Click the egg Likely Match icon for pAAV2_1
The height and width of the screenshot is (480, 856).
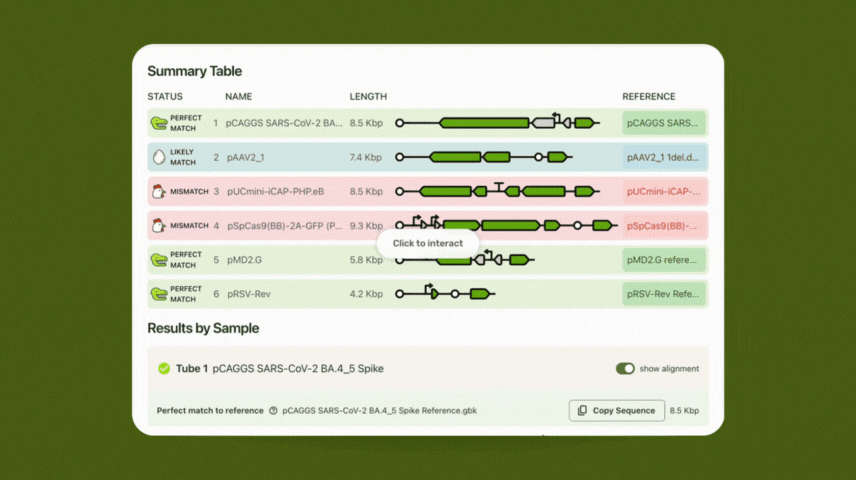click(x=158, y=157)
